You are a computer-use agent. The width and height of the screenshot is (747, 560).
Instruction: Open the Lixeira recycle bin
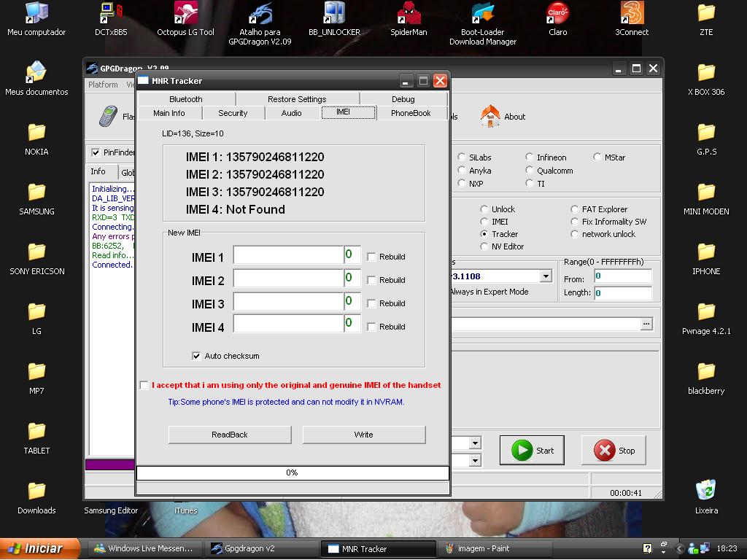click(706, 497)
